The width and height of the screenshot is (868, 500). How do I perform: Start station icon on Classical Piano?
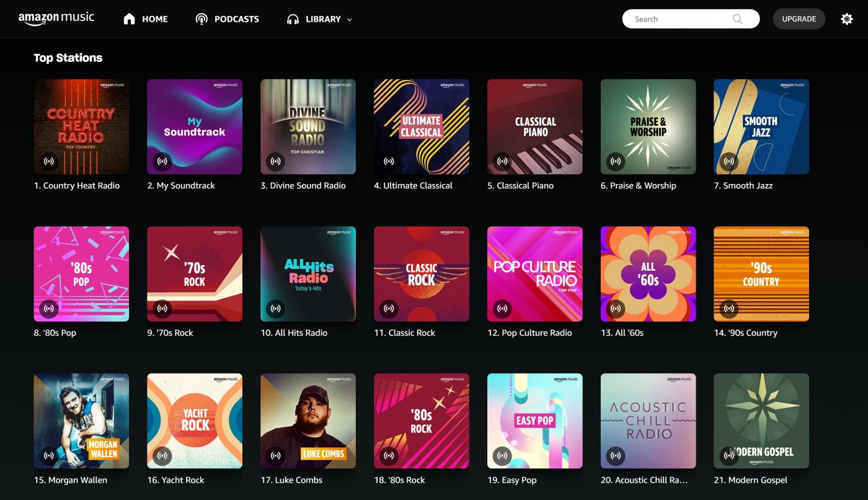(502, 161)
